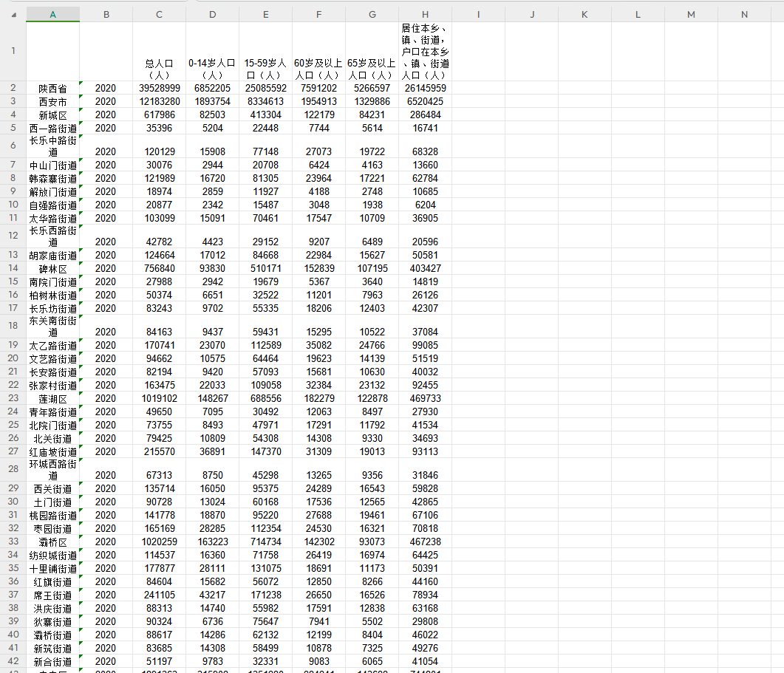Click cell containing 青年路街道

(x=53, y=412)
